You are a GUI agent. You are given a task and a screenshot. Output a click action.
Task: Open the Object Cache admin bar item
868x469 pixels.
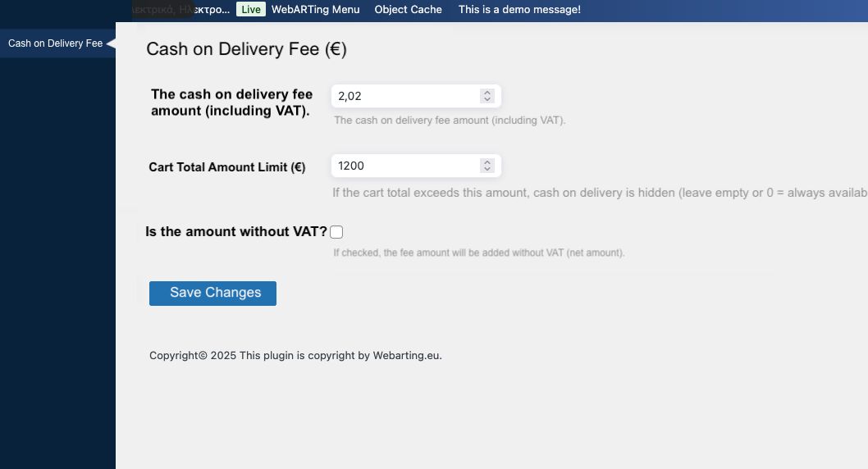(x=408, y=10)
